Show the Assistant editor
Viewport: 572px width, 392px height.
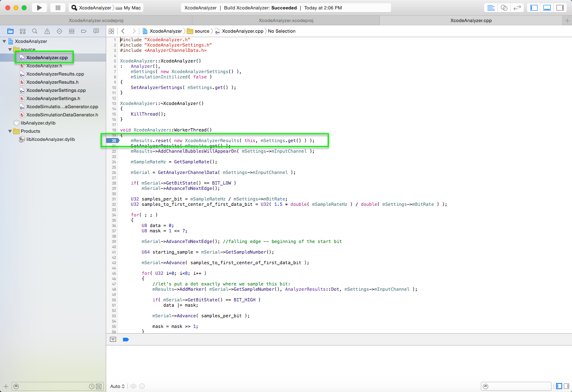pyautogui.click(x=504, y=8)
